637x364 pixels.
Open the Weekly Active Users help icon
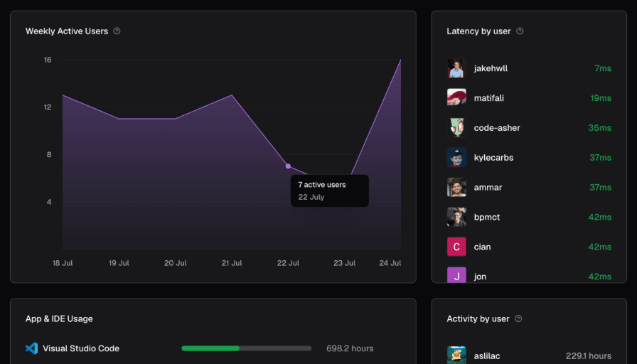117,31
